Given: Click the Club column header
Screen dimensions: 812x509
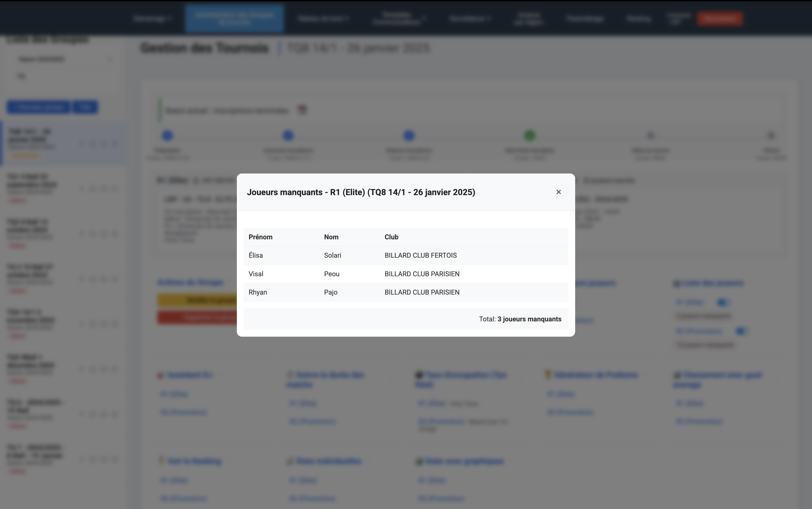Looking at the screenshot, I should point(391,237).
